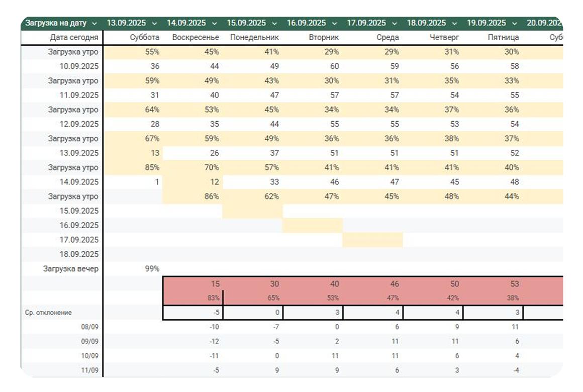
Task: Click the 15.09.2025 header dropdown chevron
Action: [x=274, y=23]
